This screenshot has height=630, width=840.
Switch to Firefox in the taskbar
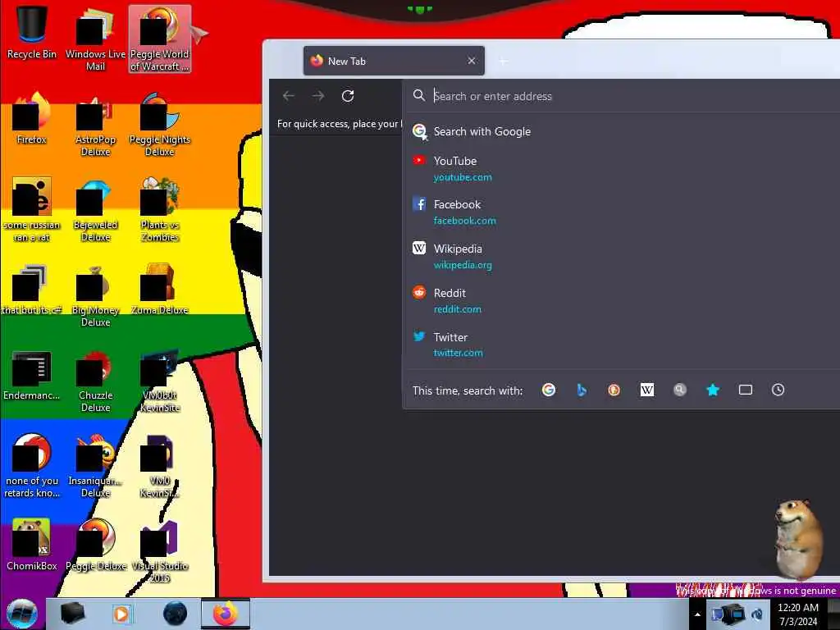[x=226, y=614]
